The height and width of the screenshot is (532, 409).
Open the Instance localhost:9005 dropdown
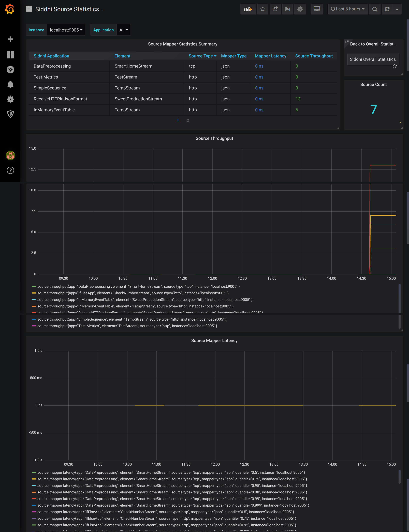66,30
